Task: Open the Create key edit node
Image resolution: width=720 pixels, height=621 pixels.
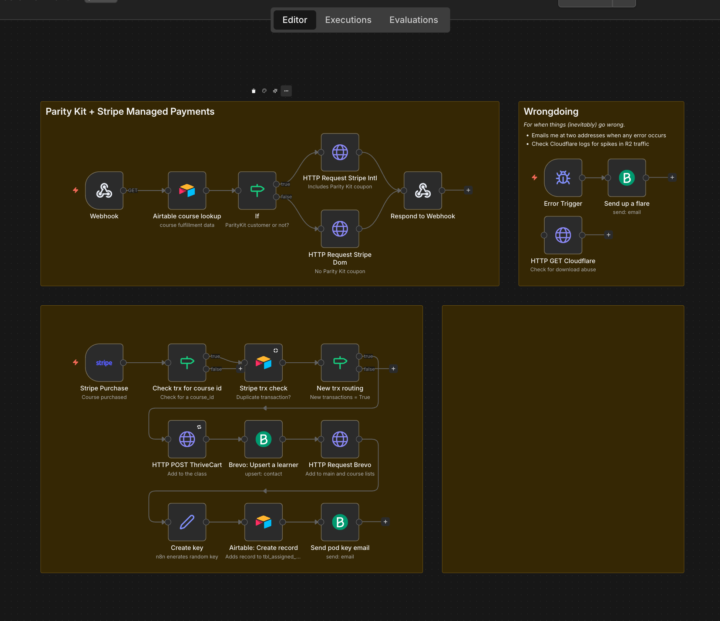Action: pos(187,522)
